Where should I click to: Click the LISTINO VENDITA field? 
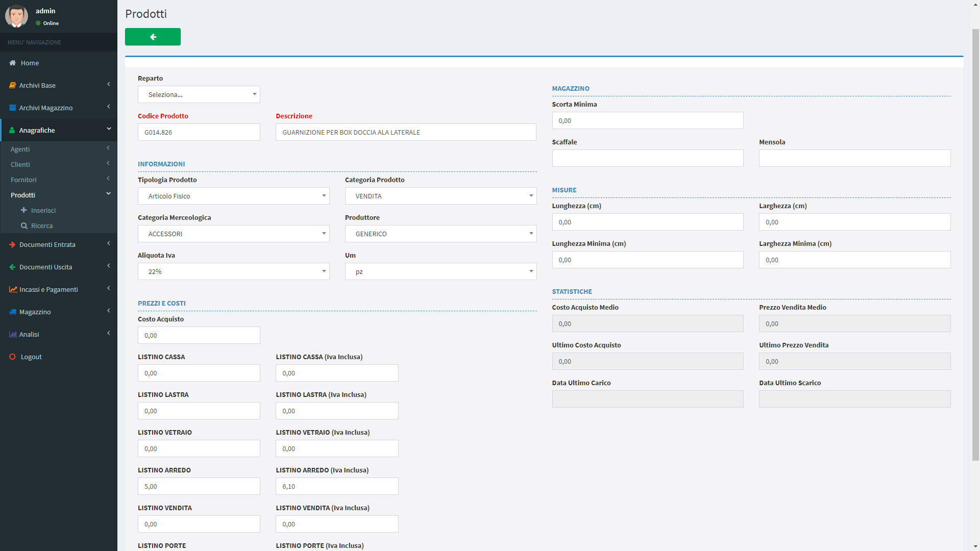pyautogui.click(x=199, y=524)
